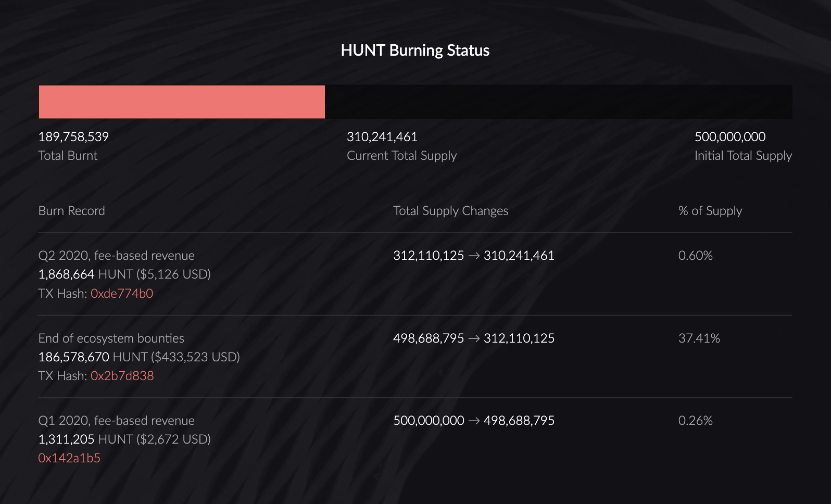
Task: Select the Initial Total Supply figure 500,000,000
Action: pyautogui.click(x=729, y=137)
